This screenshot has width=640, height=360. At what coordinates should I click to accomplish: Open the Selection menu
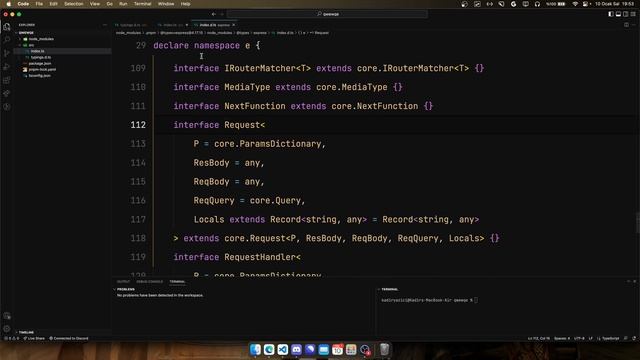[74, 4]
